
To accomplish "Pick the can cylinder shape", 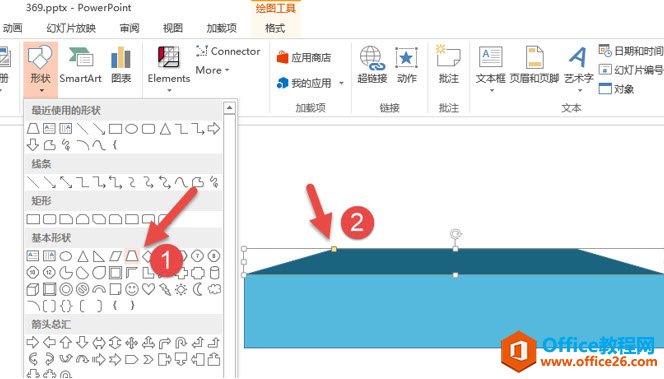I will (215, 273).
